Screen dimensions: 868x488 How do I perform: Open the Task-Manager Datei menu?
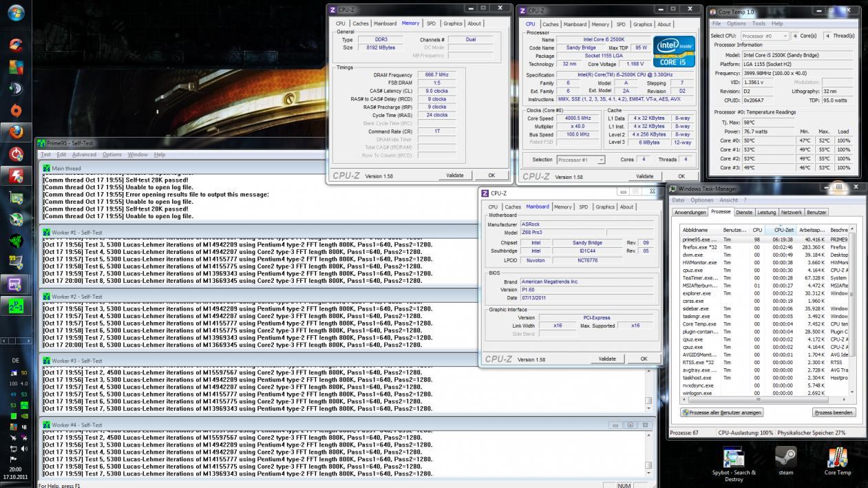678,200
